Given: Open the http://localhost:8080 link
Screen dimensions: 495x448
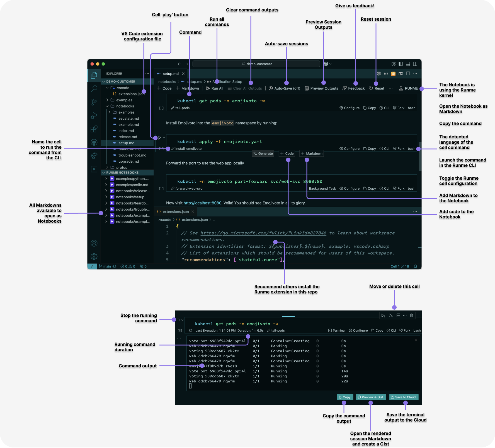Looking at the screenshot, I should coord(202,203).
